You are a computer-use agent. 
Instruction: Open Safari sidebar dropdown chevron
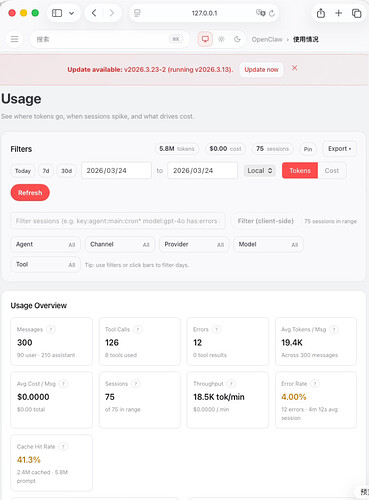71,13
